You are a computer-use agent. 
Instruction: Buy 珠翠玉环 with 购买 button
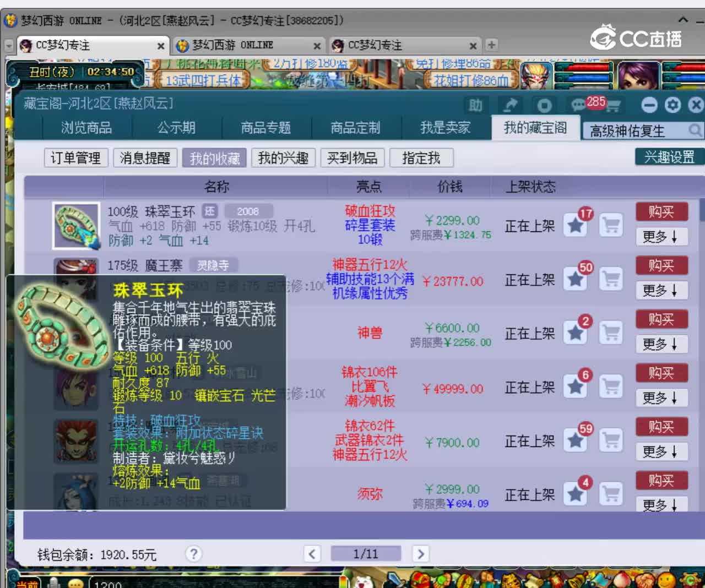[x=661, y=211]
